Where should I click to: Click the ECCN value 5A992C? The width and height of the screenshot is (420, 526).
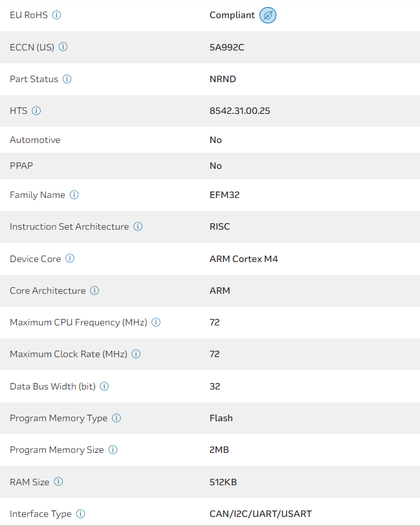(227, 47)
